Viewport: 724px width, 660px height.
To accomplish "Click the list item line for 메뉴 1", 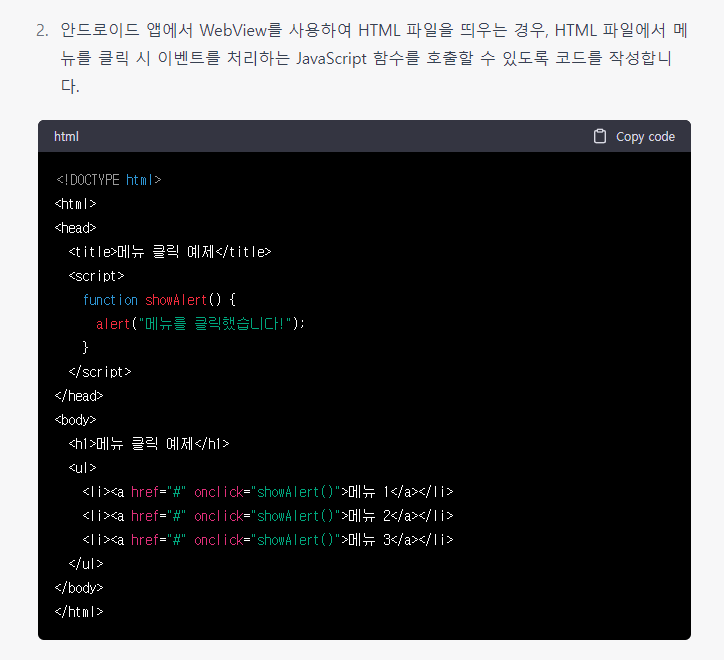I will [268, 492].
